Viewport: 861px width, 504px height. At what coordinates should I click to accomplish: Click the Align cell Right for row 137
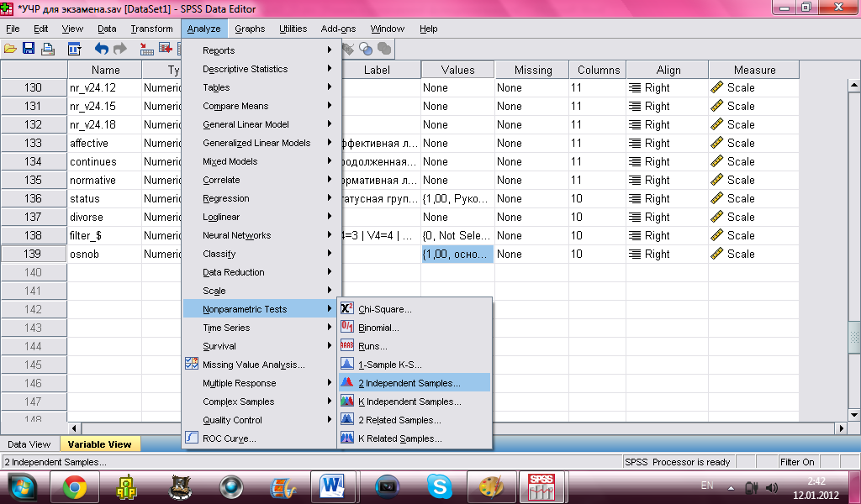pyautogui.click(x=667, y=218)
